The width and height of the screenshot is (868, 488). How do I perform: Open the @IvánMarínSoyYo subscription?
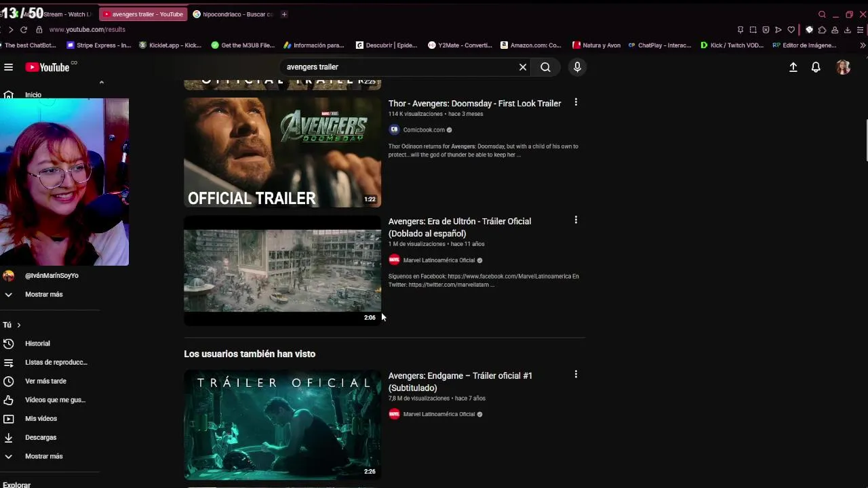tap(50, 276)
